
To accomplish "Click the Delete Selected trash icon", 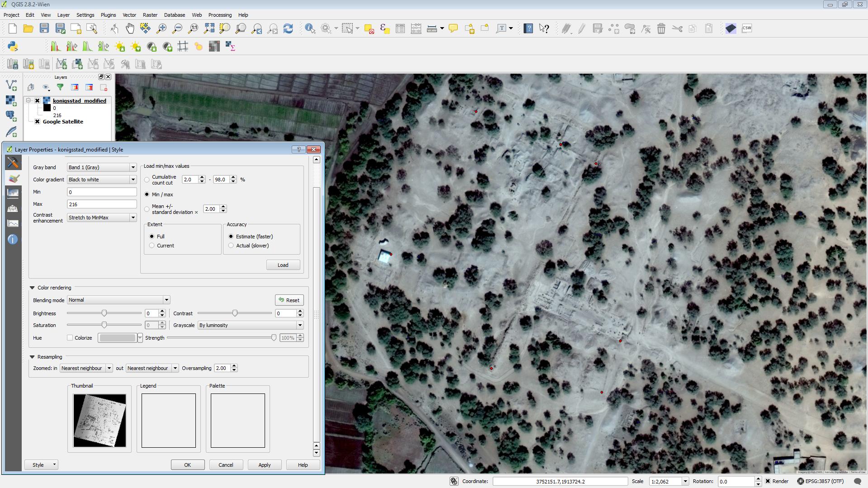I will tap(661, 28).
